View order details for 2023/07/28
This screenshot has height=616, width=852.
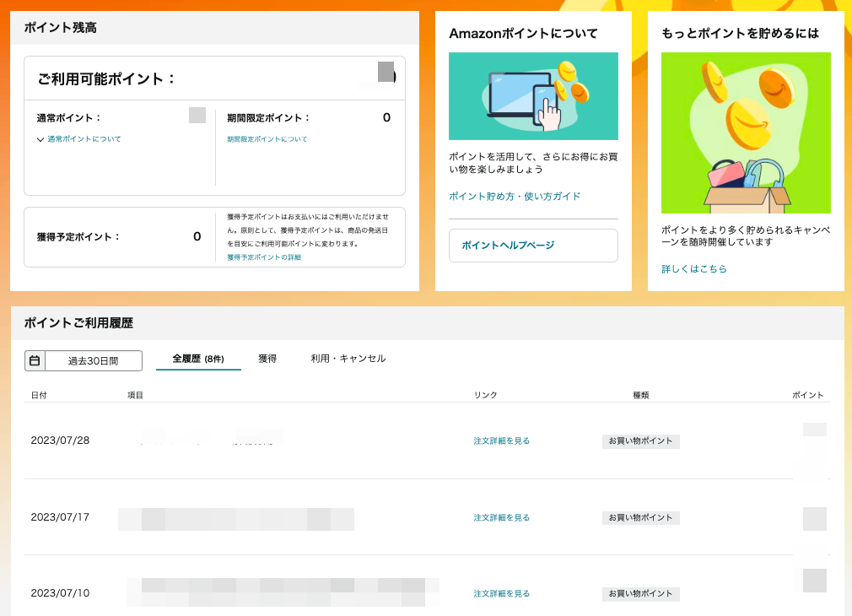click(x=502, y=441)
